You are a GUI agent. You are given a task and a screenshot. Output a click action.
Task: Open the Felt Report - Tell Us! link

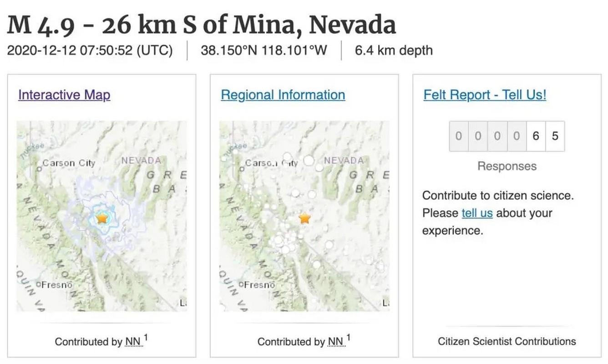click(x=485, y=95)
